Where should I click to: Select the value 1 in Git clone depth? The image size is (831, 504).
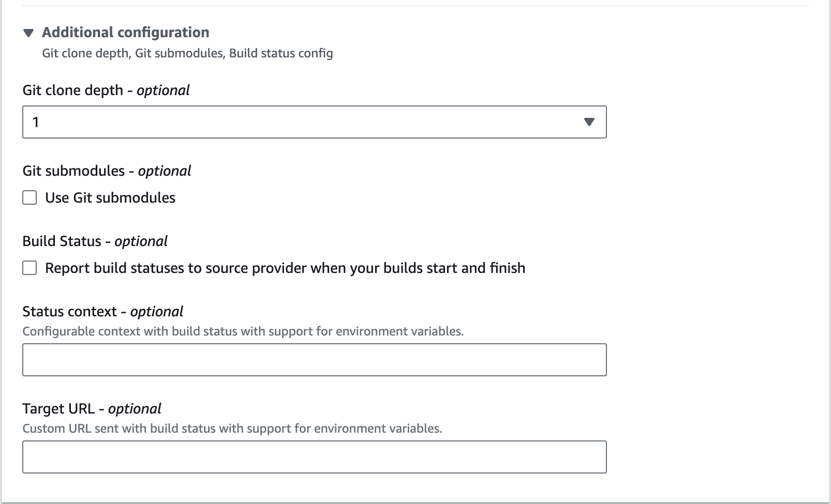[x=36, y=123]
